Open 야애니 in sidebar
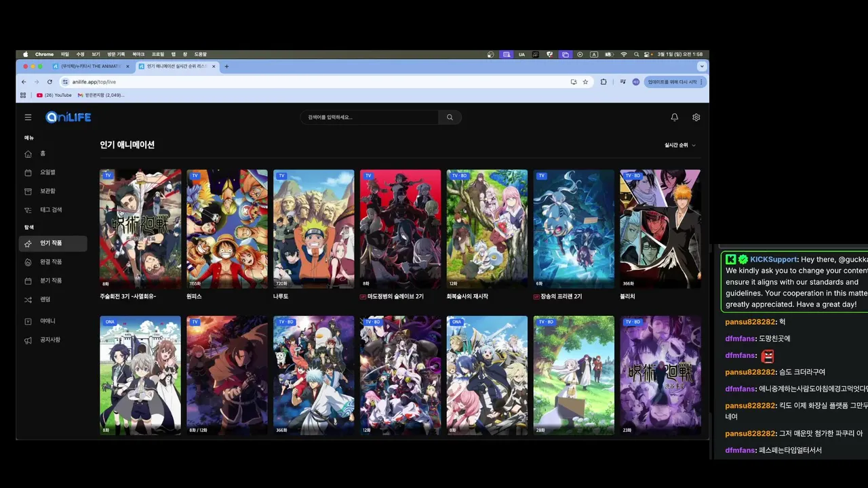This screenshot has width=868, height=488. click(53, 321)
